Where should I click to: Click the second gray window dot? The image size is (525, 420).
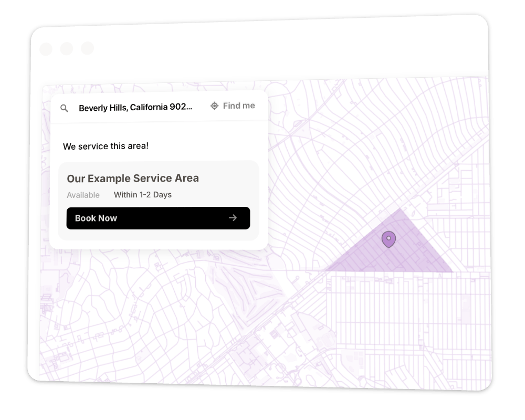click(x=67, y=49)
